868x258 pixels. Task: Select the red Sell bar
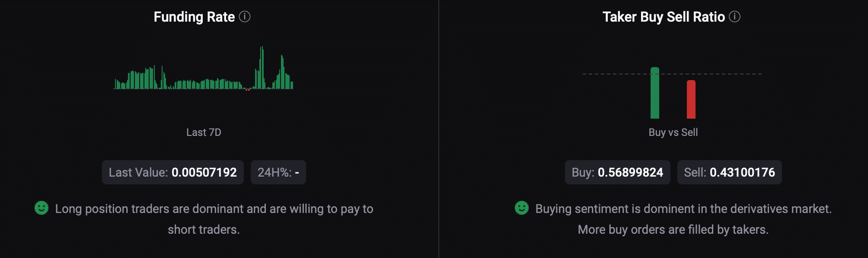[691, 100]
